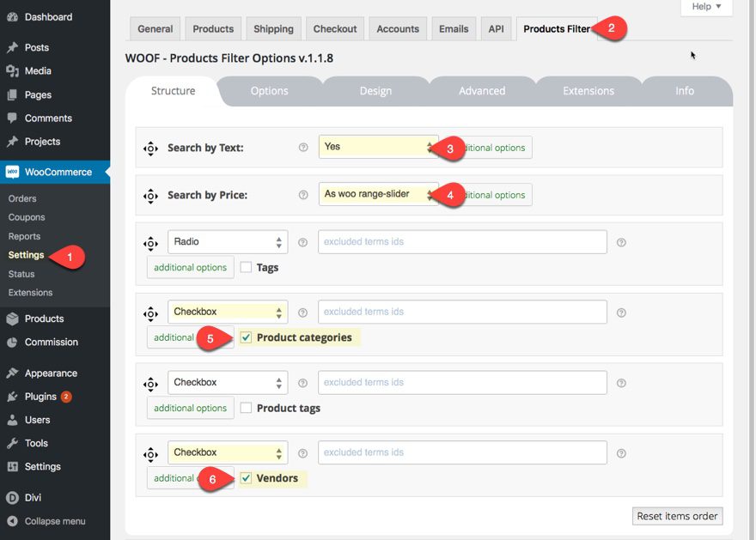Open the Search by Price range-slider selector
The width and height of the screenshot is (756, 540).
(x=378, y=194)
